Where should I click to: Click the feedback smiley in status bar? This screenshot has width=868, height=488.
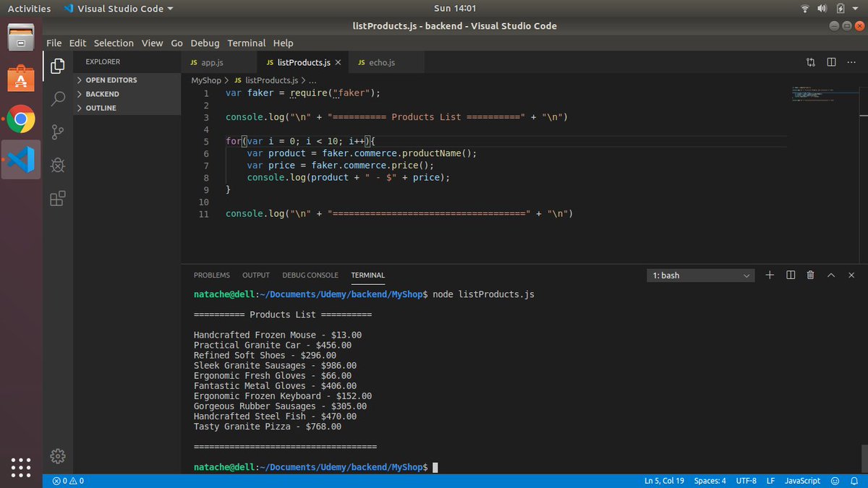pos(835,481)
